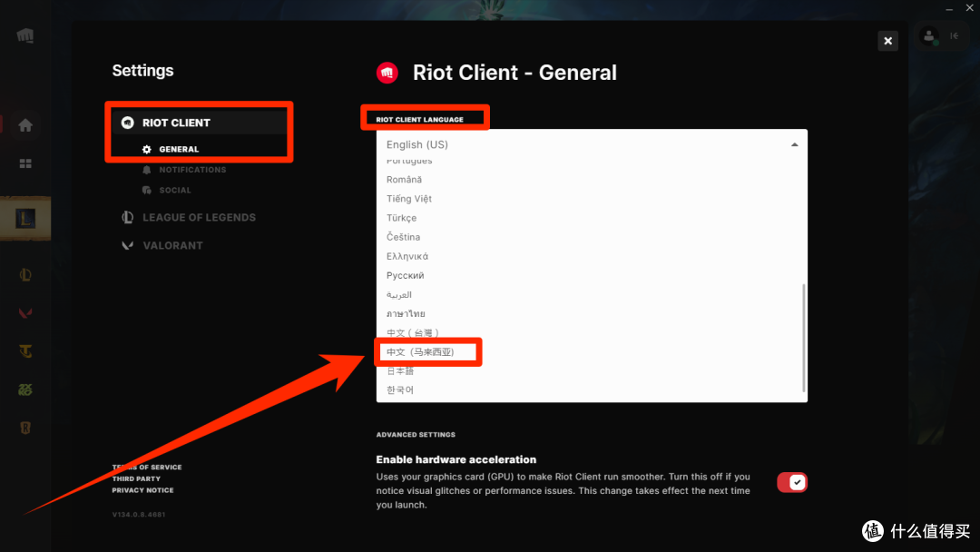
Task: Open the round League emblem icon in the sidebar
Action: tap(25, 274)
